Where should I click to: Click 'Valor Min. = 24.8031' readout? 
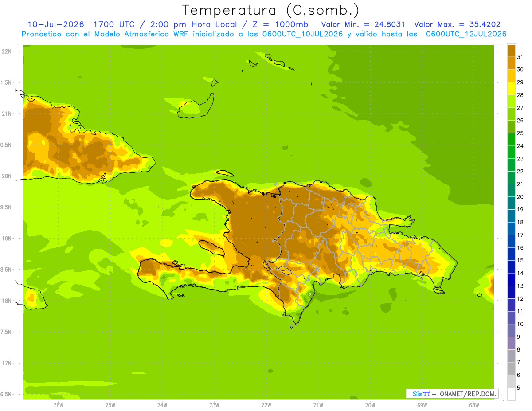click(x=363, y=24)
